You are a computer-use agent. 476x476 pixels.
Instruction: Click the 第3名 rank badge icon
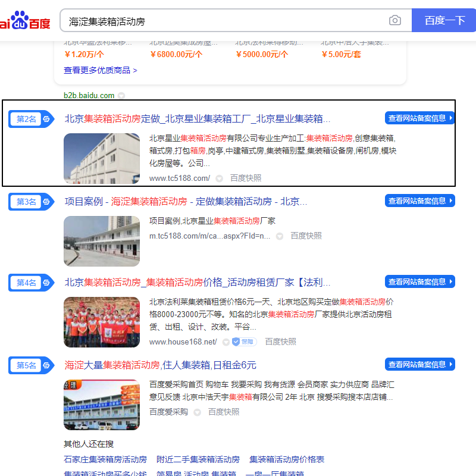(x=32, y=202)
